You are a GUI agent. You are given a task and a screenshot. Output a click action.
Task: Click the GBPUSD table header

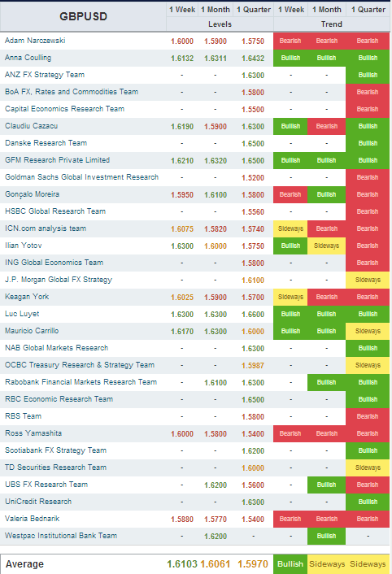click(x=83, y=16)
